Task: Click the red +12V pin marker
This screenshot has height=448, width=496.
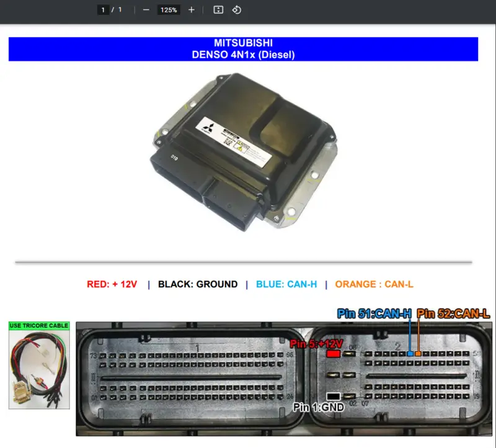Action: click(333, 354)
